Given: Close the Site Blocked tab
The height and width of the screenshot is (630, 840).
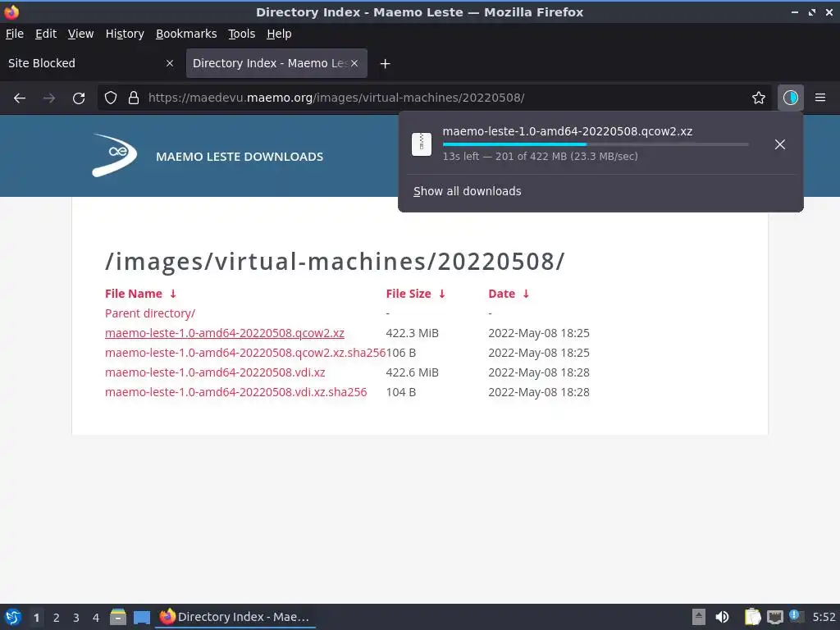Looking at the screenshot, I should click(170, 63).
